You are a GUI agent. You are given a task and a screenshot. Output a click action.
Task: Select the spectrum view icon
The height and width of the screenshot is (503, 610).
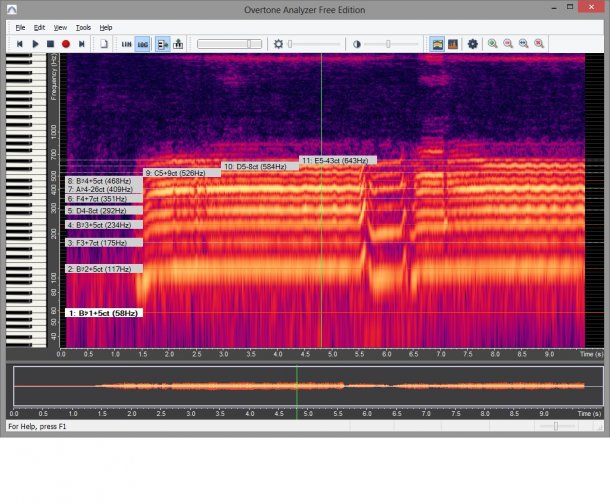pyautogui.click(x=453, y=44)
